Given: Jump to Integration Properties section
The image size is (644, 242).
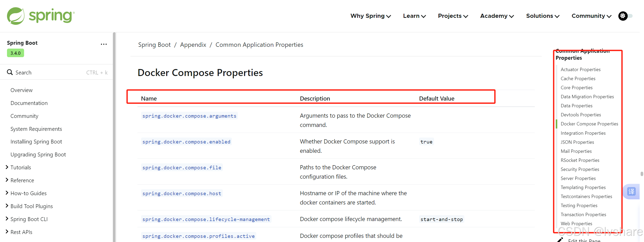Looking at the screenshot, I should 583,133.
